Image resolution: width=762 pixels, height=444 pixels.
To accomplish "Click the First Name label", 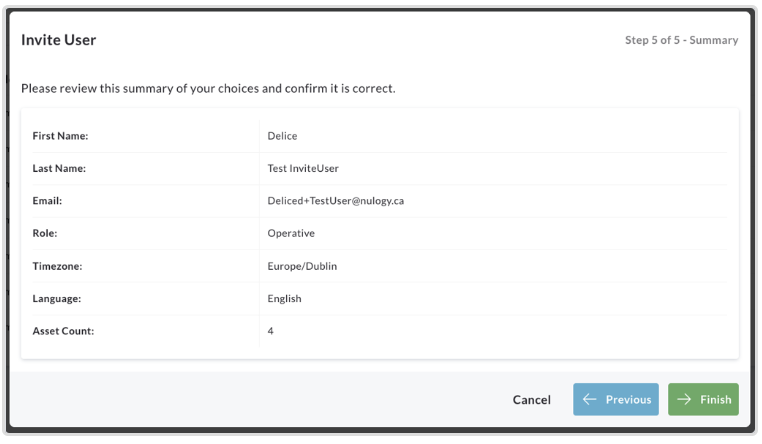I will tap(60, 136).
